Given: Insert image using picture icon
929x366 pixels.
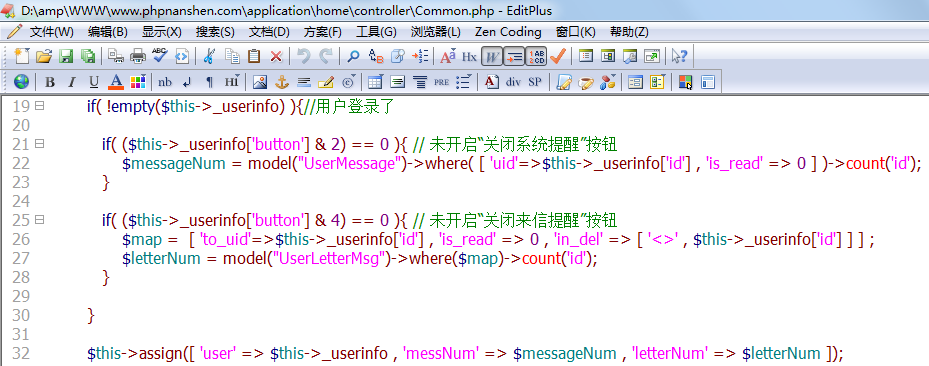Looking at the screenshot, I should point(260,82).
